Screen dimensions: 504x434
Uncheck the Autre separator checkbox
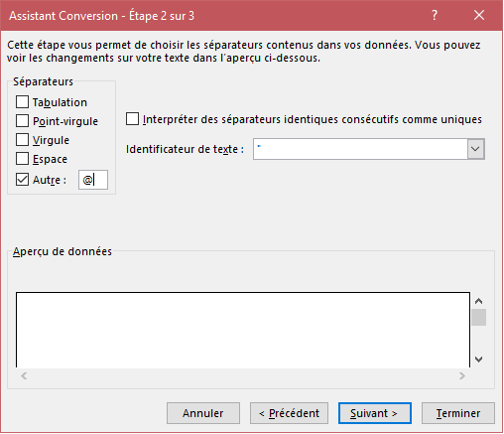pos(22,180)
